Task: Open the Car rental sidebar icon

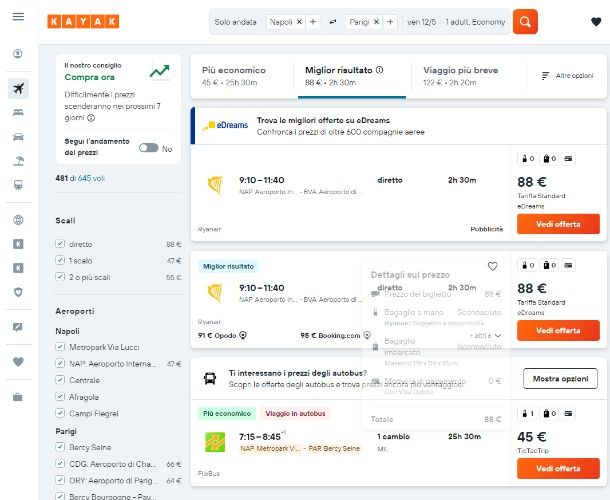Action: [18, 137]
